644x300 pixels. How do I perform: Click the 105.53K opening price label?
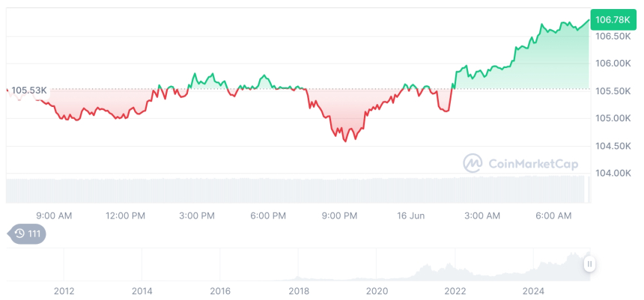tap(29, 91)
